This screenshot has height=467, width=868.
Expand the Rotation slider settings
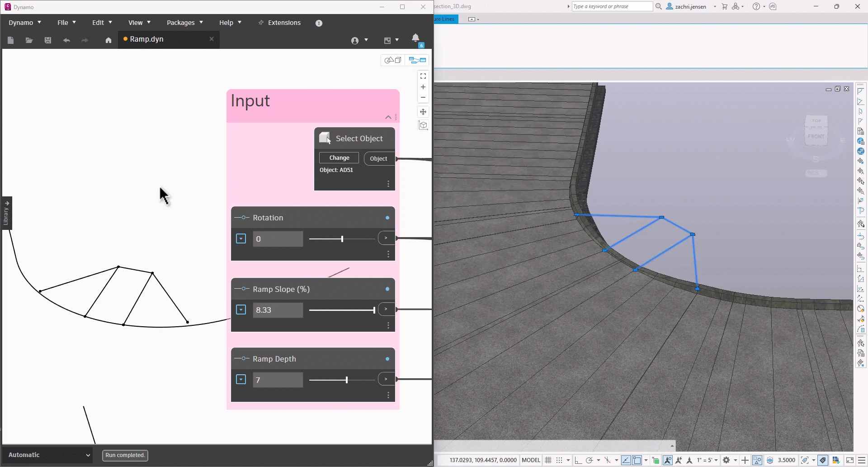(241, 238)
